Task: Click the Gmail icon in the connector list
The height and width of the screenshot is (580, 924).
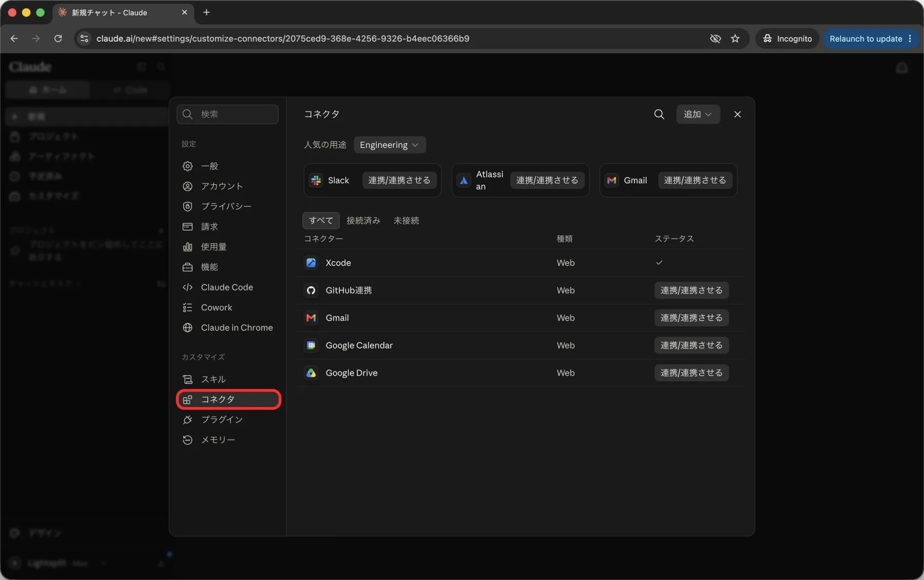Action: click(x=311, y=318)
